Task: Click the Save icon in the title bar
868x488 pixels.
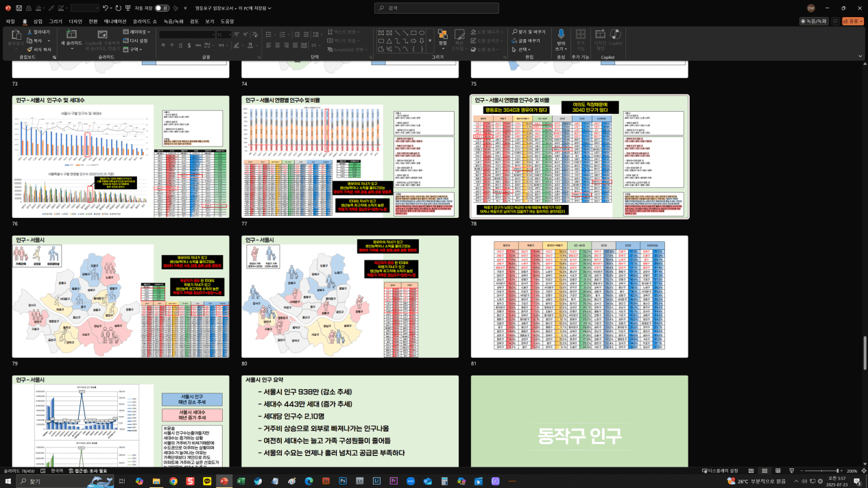Action: point(19,8)
